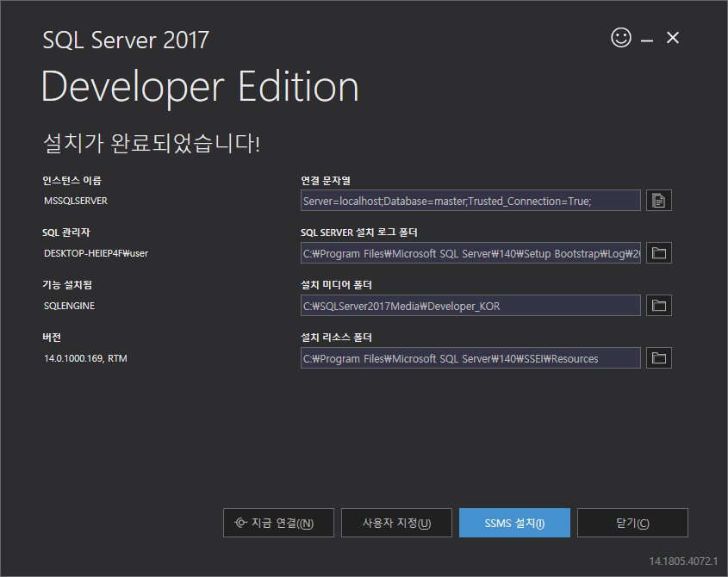Select the setup log folder path field

470,253
